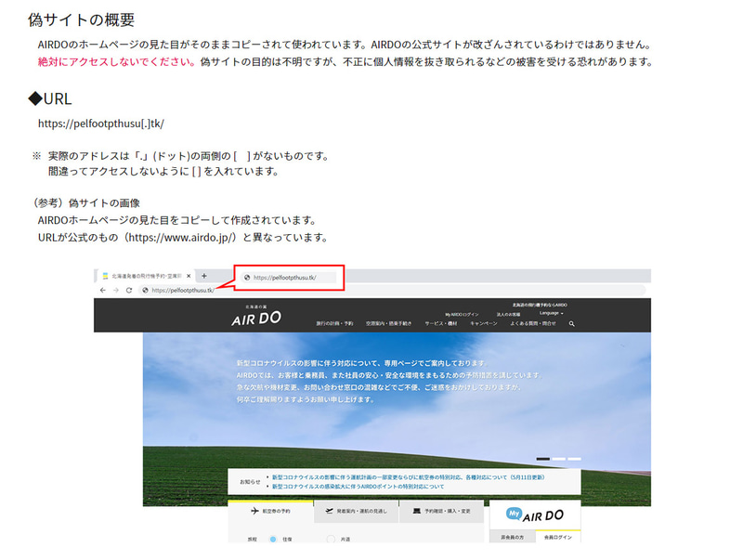Screen dimensions: 743x560
Task: Click the site info icon inside red-boxed address bar
Action: [x=246, y=276]
